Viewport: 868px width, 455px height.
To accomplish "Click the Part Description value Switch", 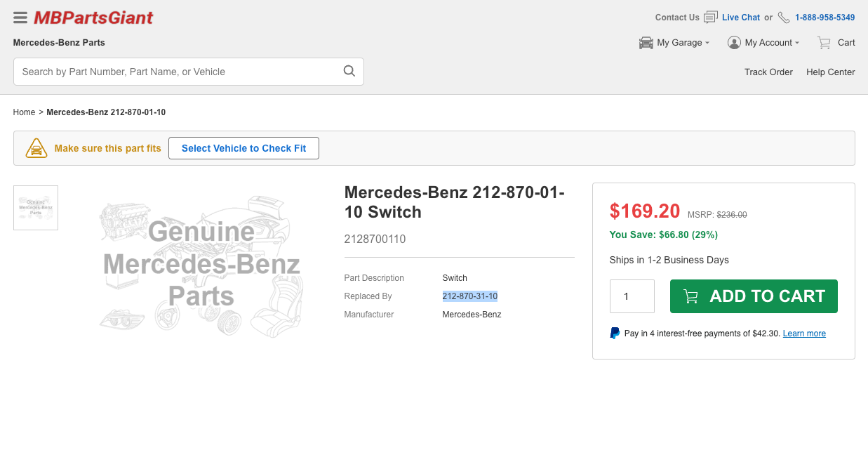I will pyautogui.click(x=455, y=278).
